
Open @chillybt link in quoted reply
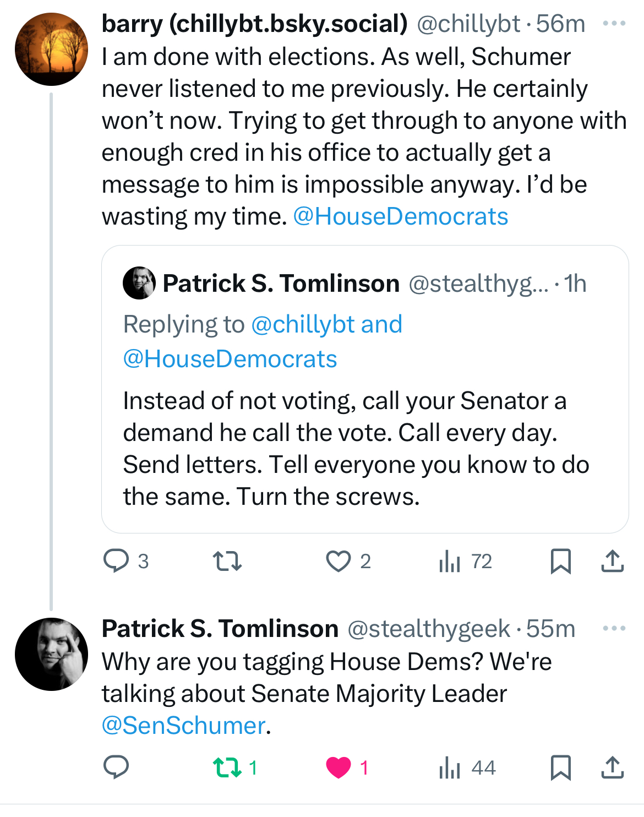coord(303,324)
